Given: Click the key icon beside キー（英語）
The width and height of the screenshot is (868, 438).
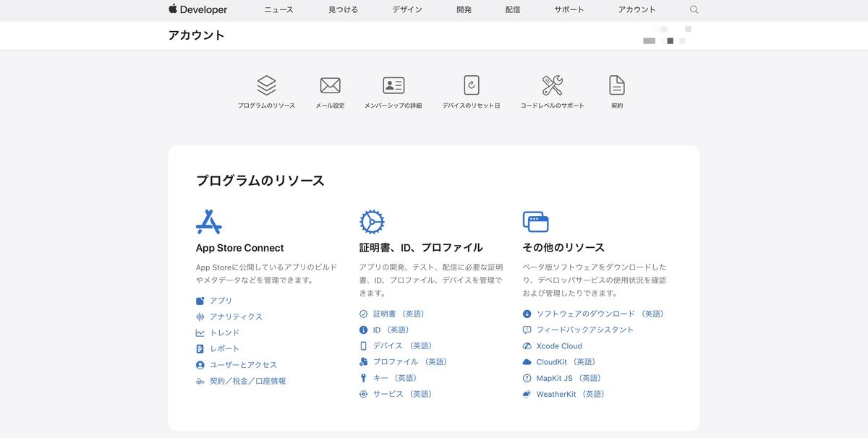Looking at the screenshot, I should 364,378.
